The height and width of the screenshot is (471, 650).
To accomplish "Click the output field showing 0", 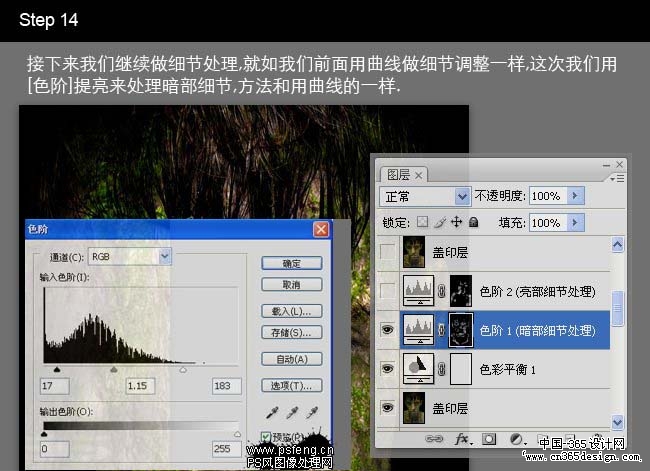I will pos(55,449).
